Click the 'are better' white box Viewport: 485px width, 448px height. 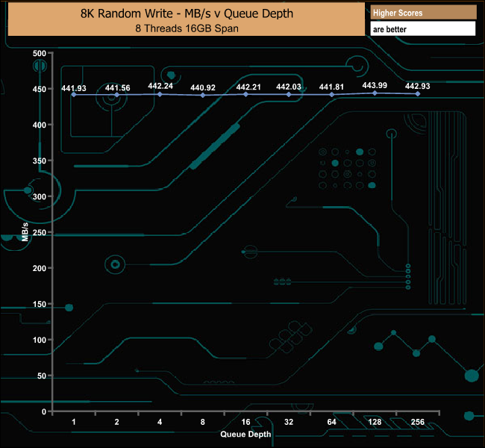point(422,29)
